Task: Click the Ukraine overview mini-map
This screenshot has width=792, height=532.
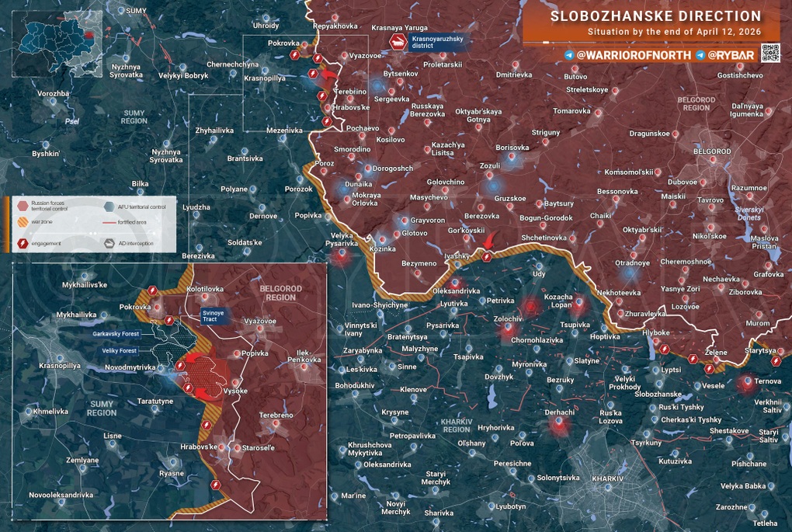Action: pyautogui.click(x=57, y=44)
